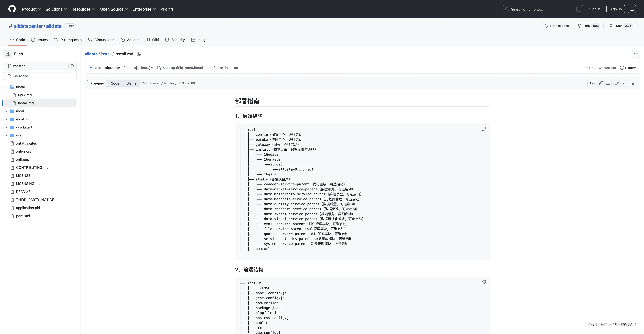Switch file view to Preview

97,83
